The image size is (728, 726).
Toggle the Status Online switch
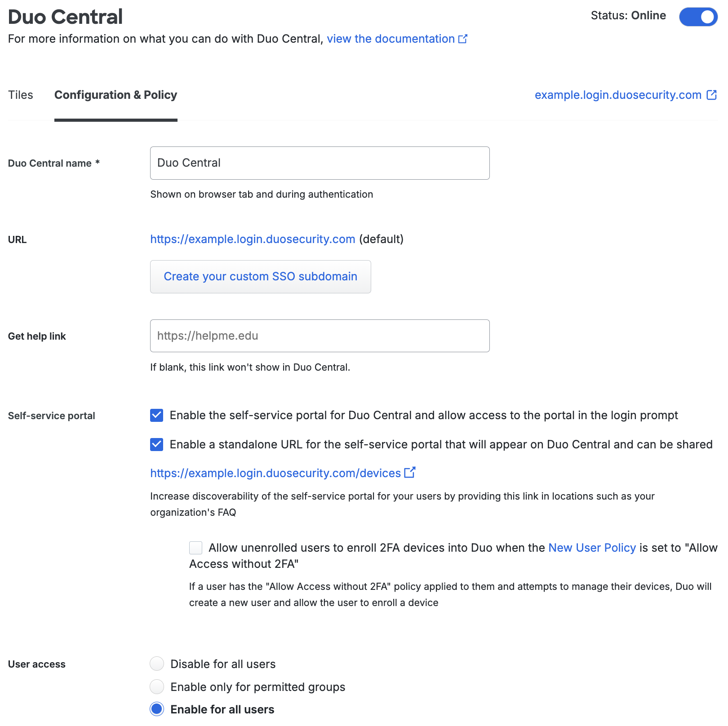[x=698, y=17]
